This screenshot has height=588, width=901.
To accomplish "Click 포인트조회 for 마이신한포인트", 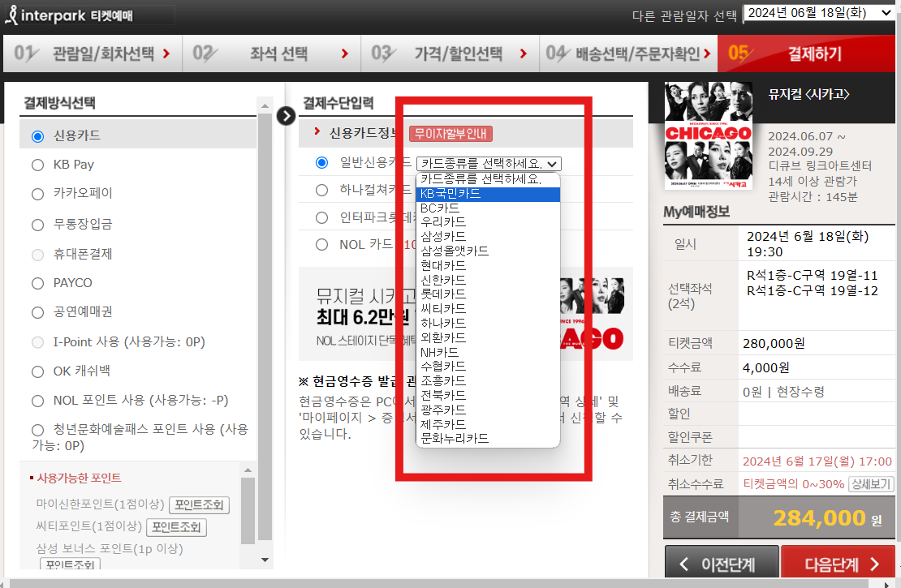I will click(200, 505).
